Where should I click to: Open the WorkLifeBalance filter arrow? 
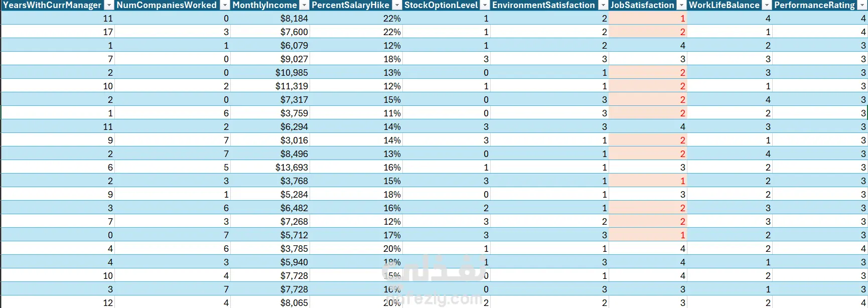click(767, 5)
